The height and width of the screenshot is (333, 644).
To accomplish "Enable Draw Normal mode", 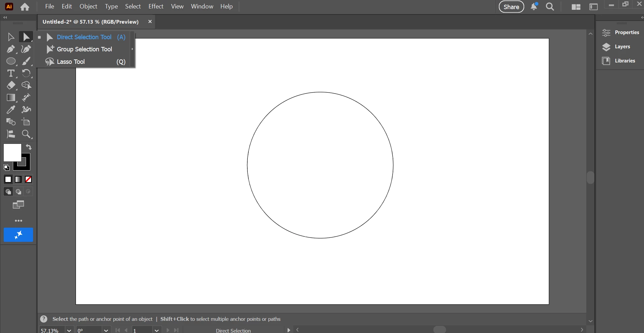I will (x=8, y=192).
